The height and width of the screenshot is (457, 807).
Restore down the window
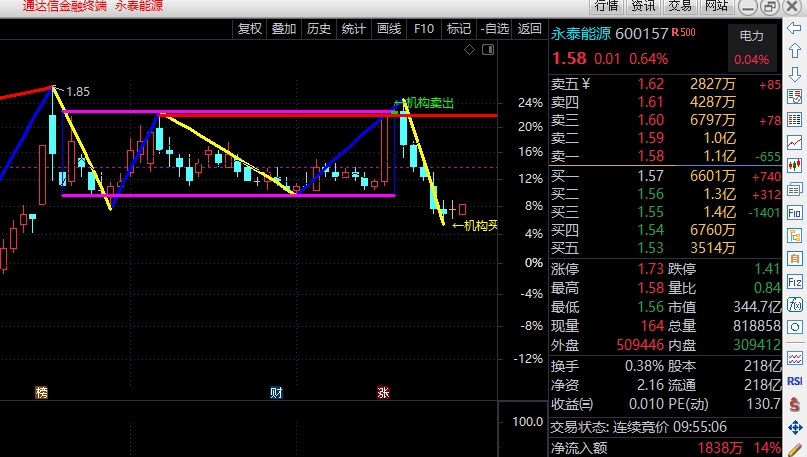[x=770, y=7]
